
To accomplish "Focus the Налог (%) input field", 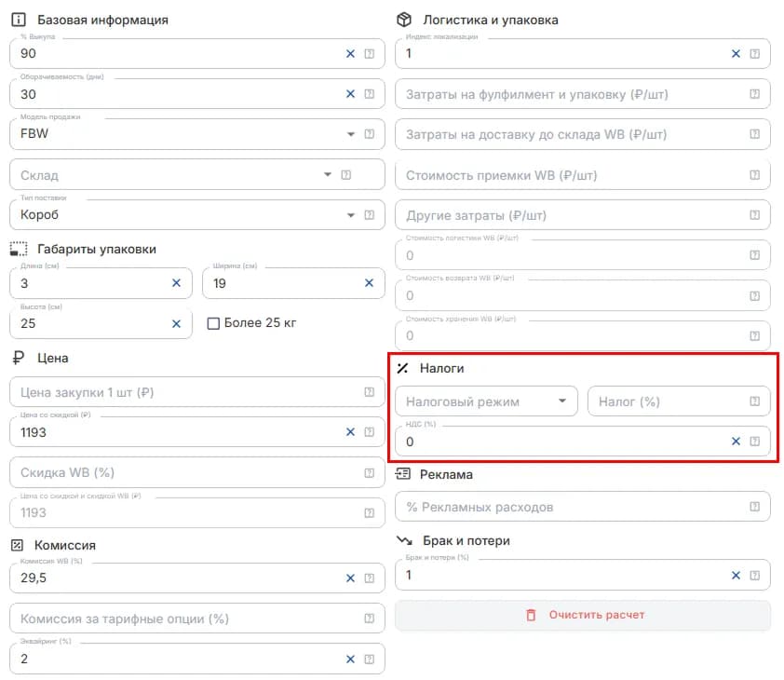I will click(679, 401).
